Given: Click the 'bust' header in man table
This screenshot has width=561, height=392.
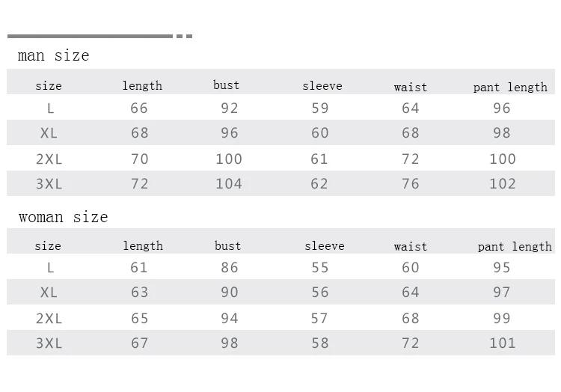Looking at the screenshot, I should click(x=226, y=85).
